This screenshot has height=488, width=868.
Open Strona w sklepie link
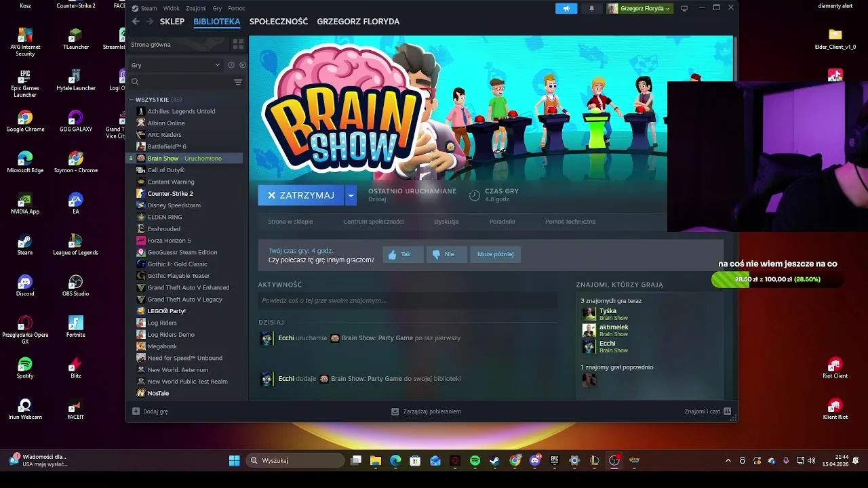290,222
